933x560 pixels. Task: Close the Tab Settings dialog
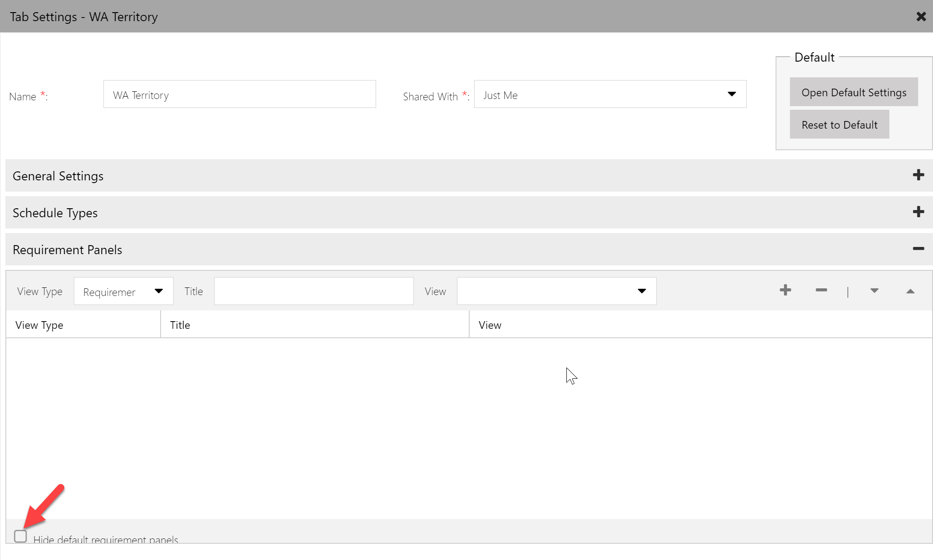[x=920, y=16]
